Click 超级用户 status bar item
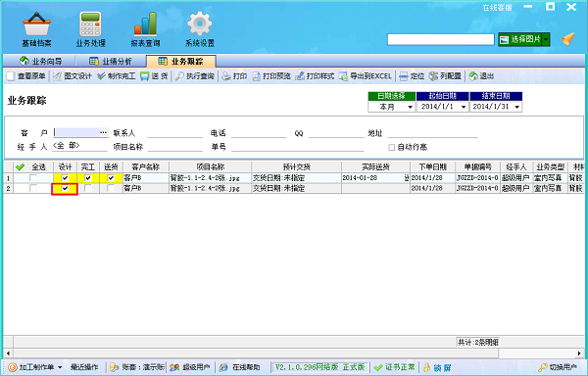 tap(190, 367)
